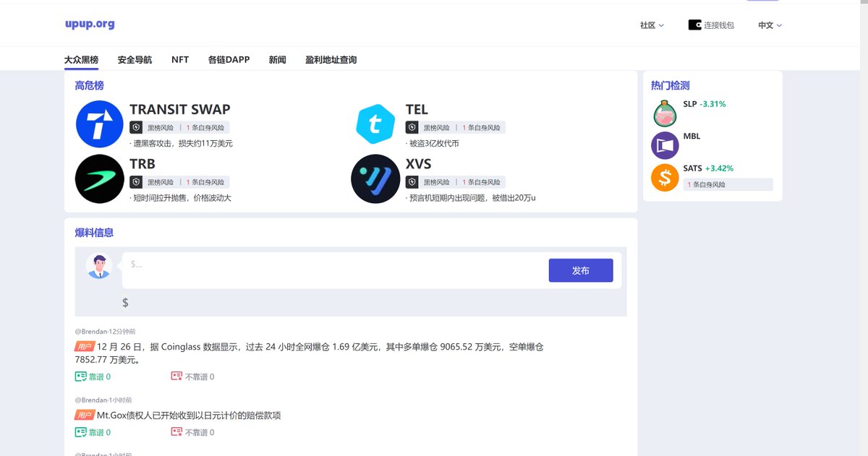Screen dimensions: 868x456
Task: Open the MBL entry text
Action: pyautogui.click(x=692, y=136)
